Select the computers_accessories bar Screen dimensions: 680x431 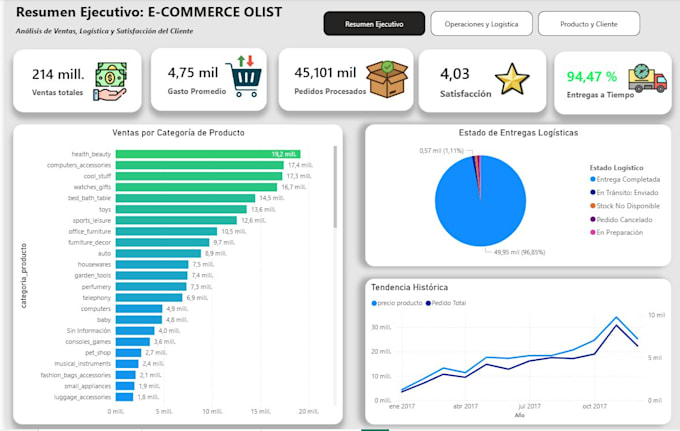click(x=199, y=165)
